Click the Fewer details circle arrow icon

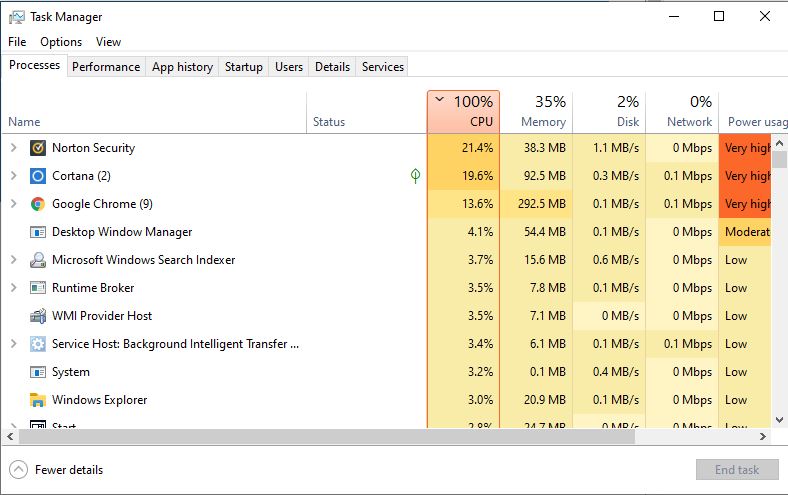(19, 470)
